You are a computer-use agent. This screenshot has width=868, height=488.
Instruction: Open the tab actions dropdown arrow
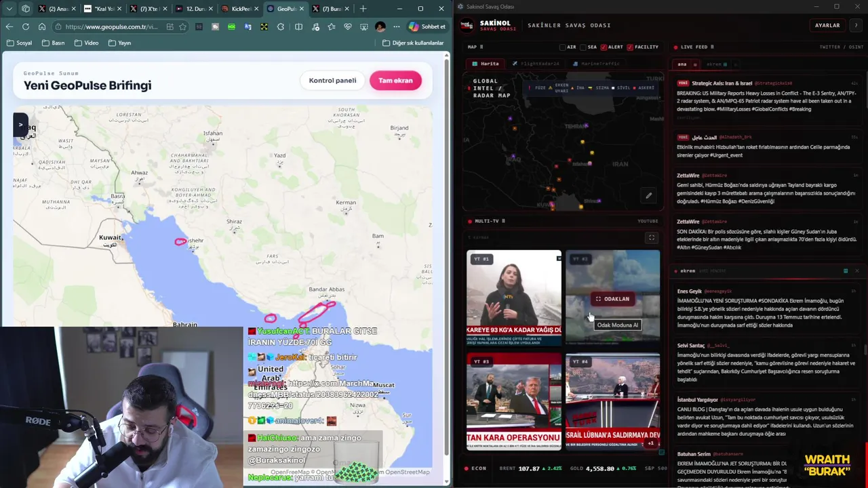point(9,9)
